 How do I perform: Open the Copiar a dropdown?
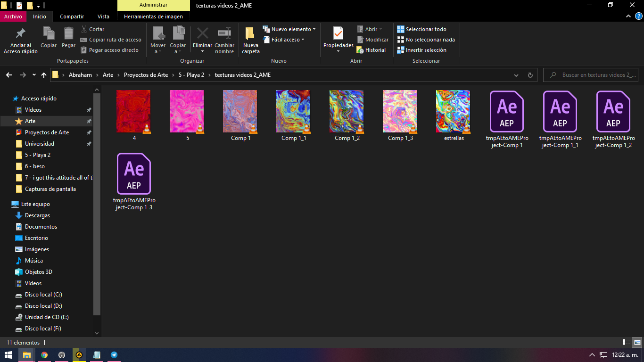point(178,40)
